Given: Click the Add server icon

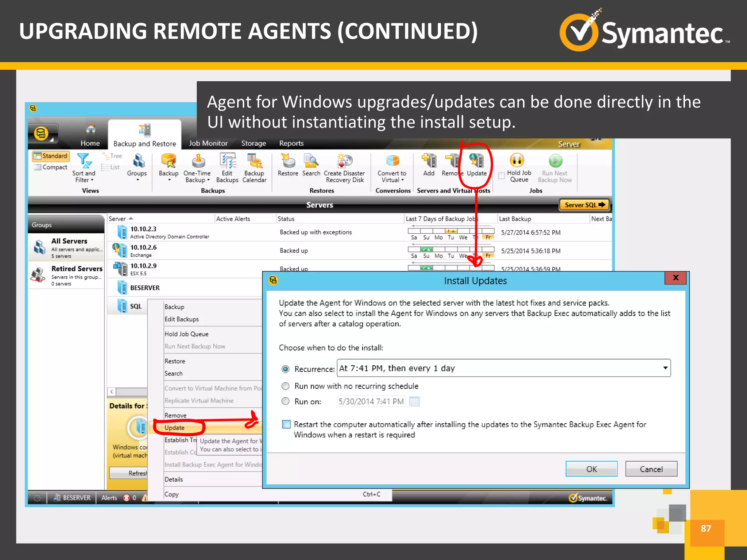Looking at the screenshot, I should tap(429, 161).
